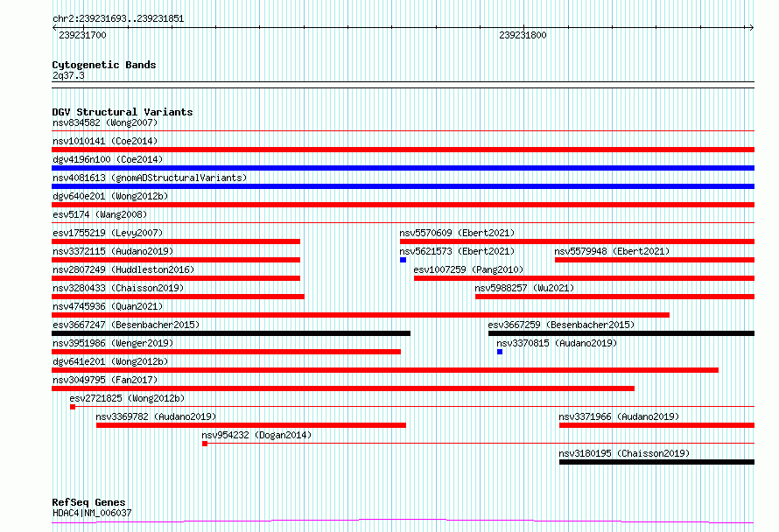The width and height of the screenshot is (779, 532).
Task: Open the esv3667247 (Besenbacher2015) label
Action: tap(126, 325)
